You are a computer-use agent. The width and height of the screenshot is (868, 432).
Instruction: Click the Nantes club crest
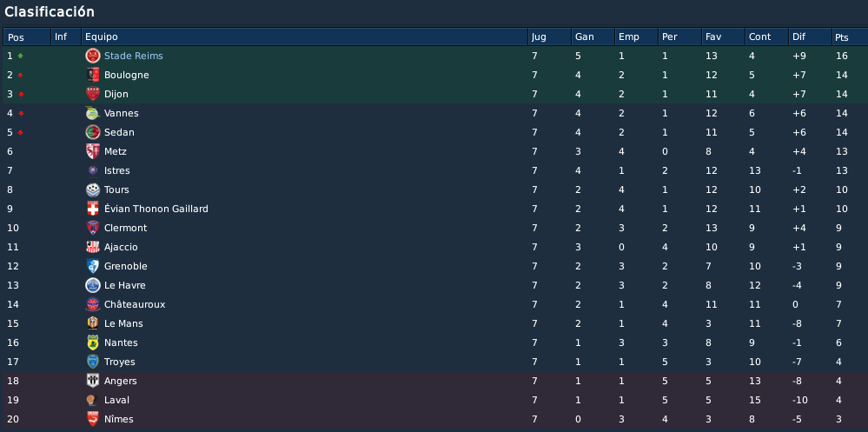[x=92, y=342]
